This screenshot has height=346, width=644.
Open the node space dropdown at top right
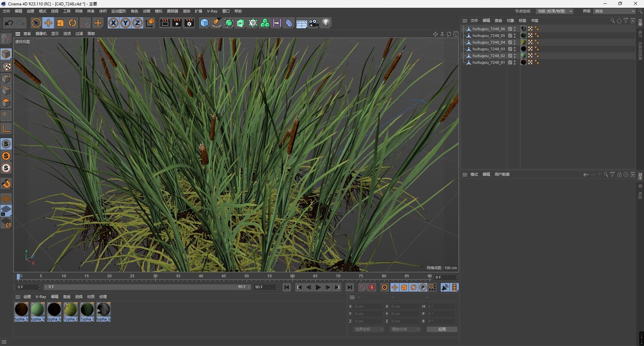point(554,11)
